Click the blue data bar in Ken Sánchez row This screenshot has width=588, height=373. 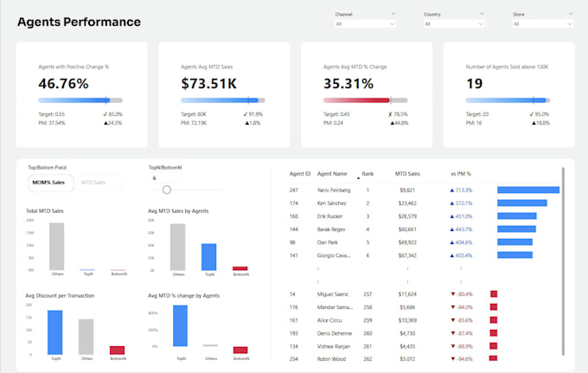tap(522, 203)
